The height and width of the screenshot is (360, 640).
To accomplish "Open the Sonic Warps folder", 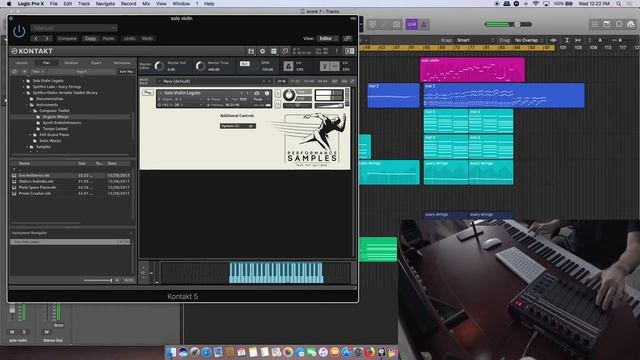I will [50, 141].
